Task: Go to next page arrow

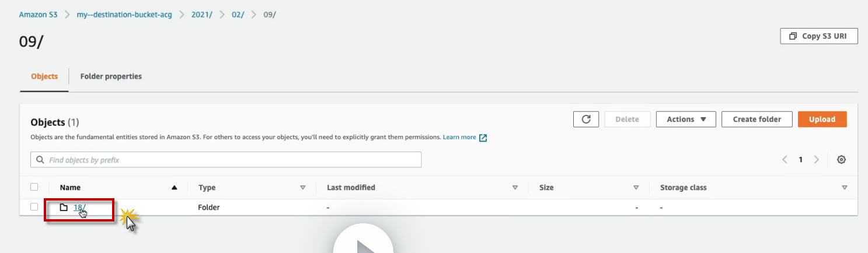Action: pos(817,160)
